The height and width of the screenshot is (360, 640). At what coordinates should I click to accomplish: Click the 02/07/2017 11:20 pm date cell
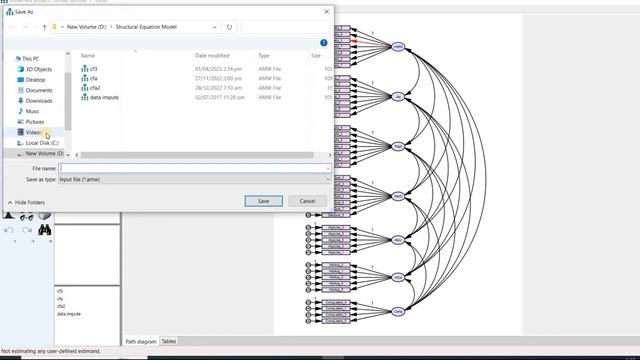(220, 98)
